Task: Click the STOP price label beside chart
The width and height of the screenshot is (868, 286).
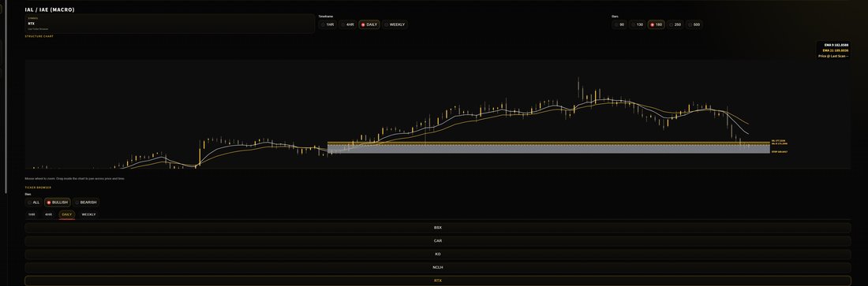Action: click(779, 151)
